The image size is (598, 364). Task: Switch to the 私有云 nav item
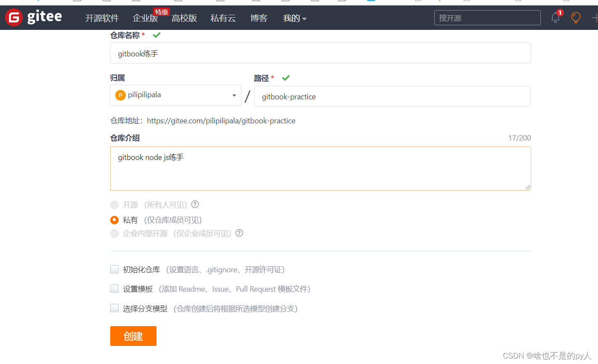[223, 18]
